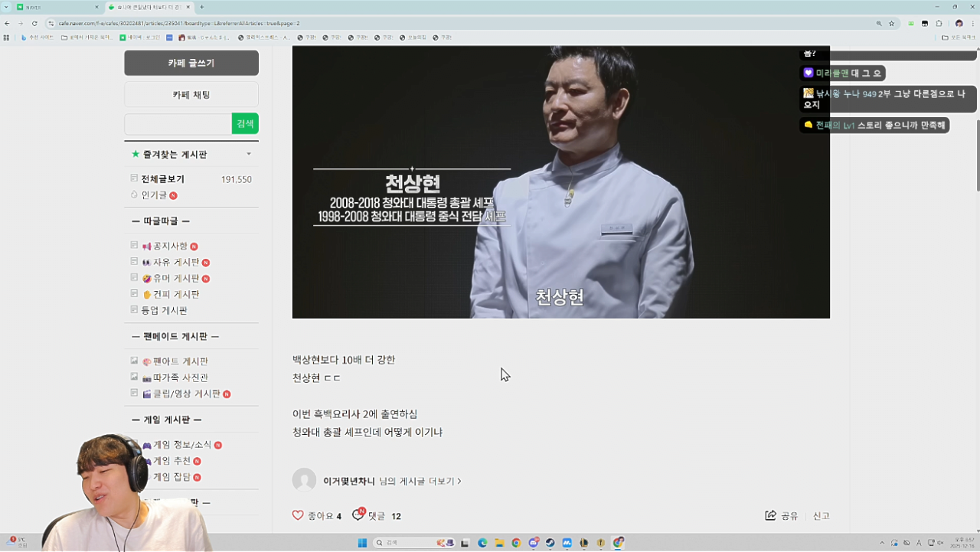Click the heart 좋아요 like icon
Viewport: 980px width, 552px height.
tap(298, 515)
